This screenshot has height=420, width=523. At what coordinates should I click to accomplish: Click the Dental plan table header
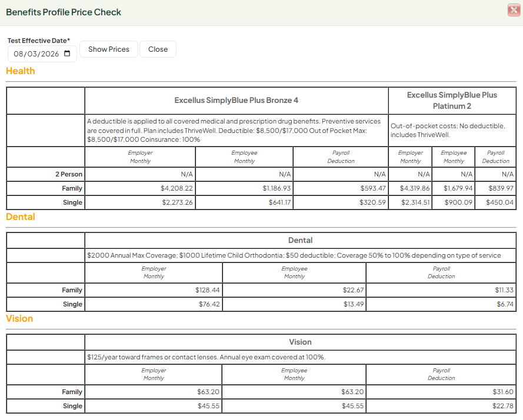pos(300,240)
